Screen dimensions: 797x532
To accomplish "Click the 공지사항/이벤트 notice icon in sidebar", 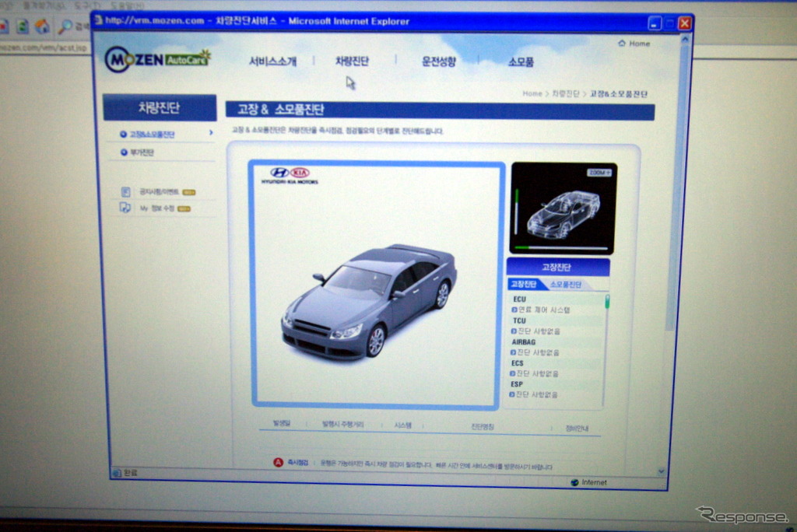I will pos(125,191).
